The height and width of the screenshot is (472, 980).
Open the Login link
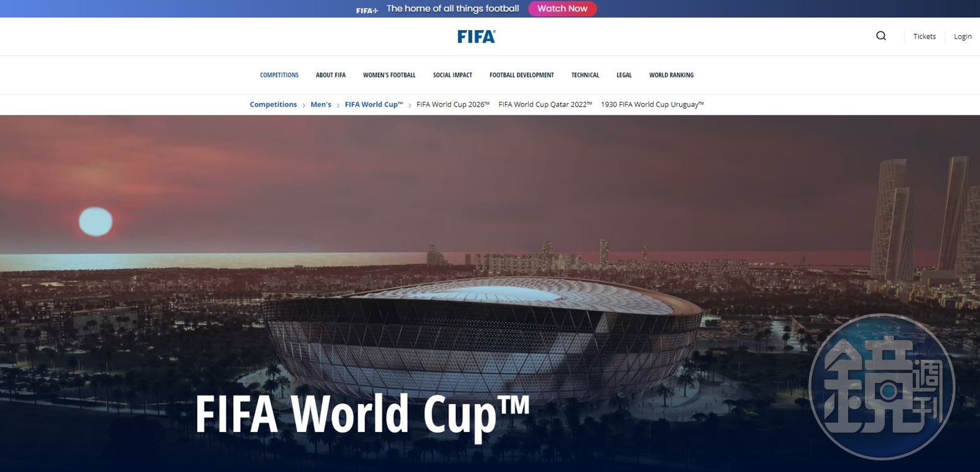962,37
